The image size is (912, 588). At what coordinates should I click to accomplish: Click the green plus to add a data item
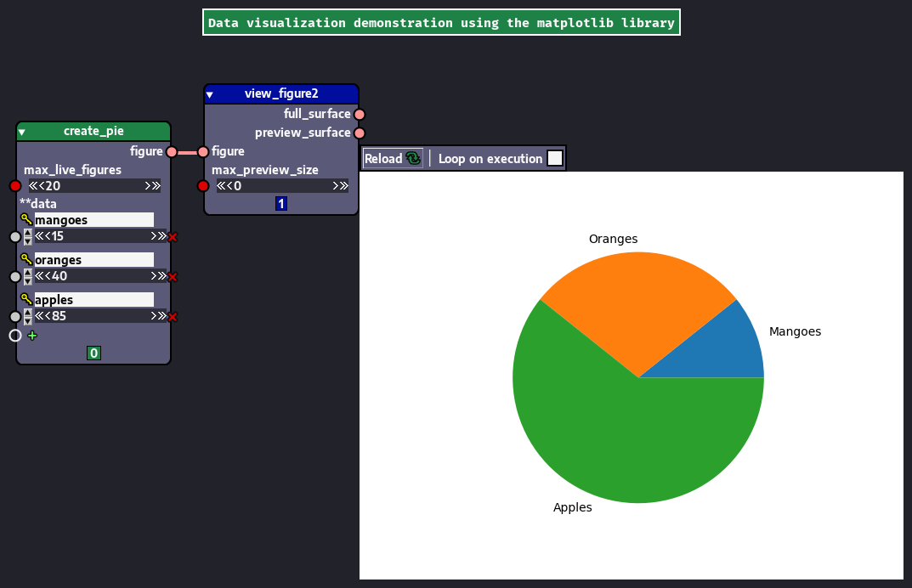pyautogui.click(x=32, y=336)
